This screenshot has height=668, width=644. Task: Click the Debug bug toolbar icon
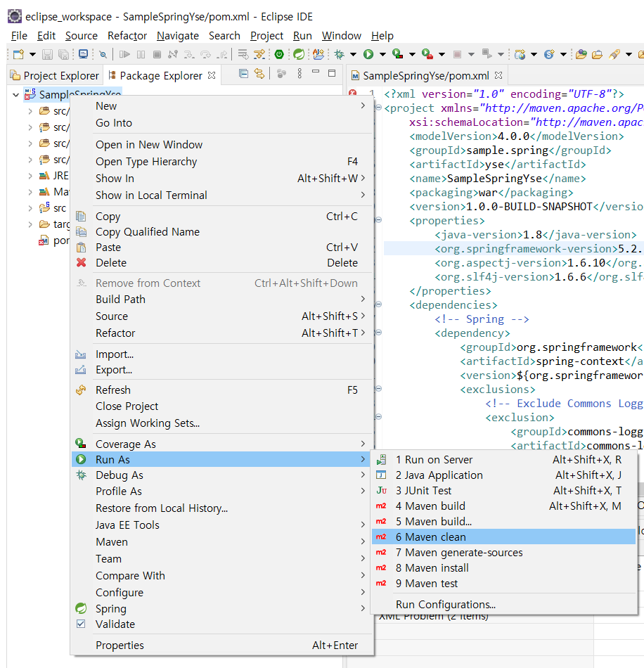(x=340, y=54)
